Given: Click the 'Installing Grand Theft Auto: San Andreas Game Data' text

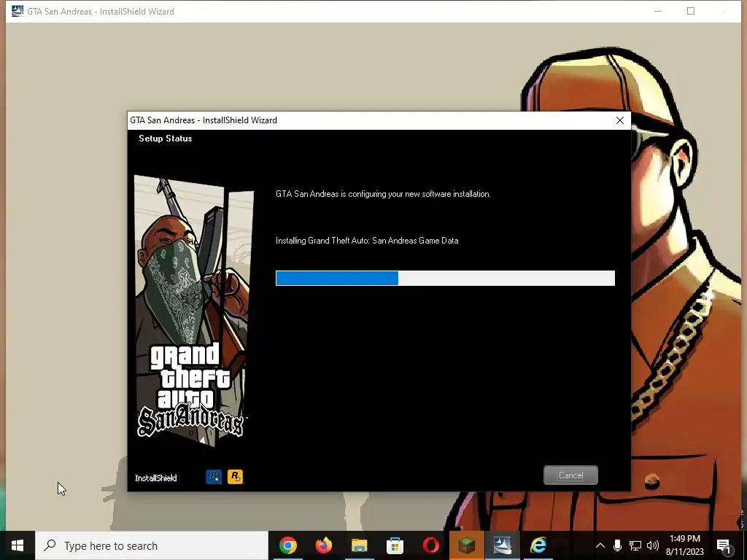Looking at the screenshot, I should coord(367,241).
